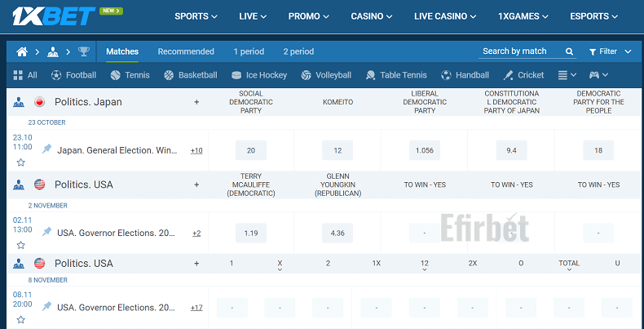
Task: Open the Filter dropdown
Action: point(610,51)
